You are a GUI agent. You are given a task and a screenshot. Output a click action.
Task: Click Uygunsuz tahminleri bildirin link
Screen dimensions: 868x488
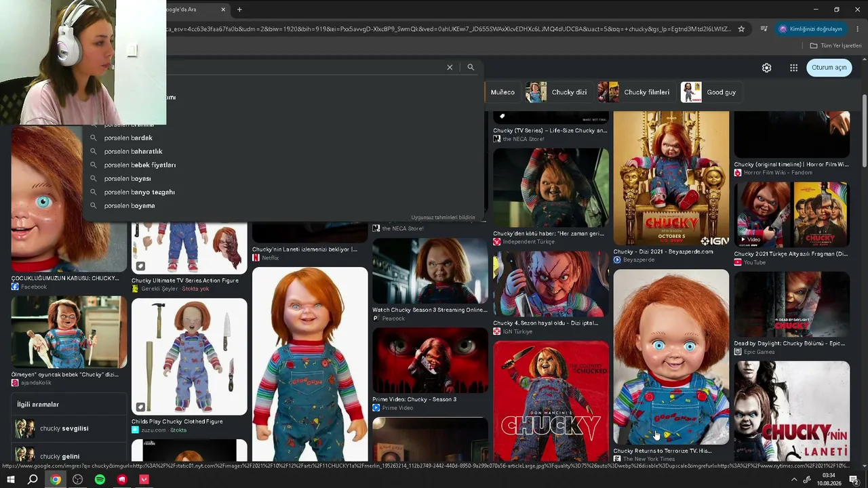(x=443, y=218)
